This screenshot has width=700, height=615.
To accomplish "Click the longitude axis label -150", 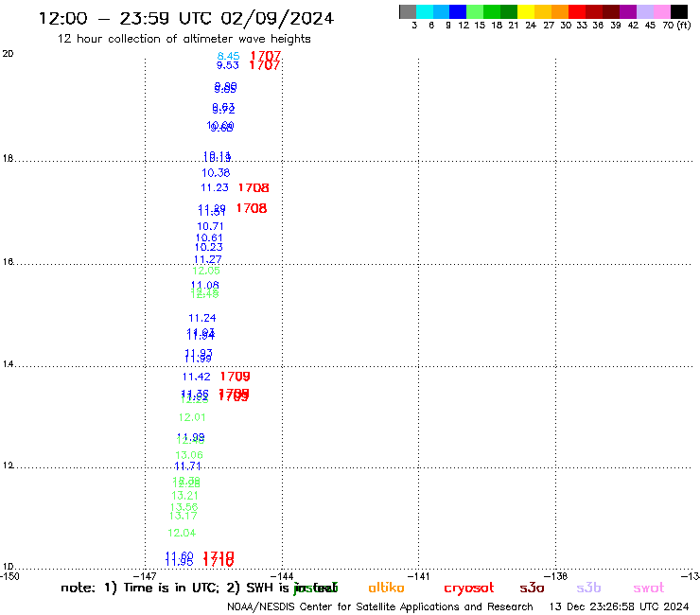I will pyautogui.click(x=9, y=576).
